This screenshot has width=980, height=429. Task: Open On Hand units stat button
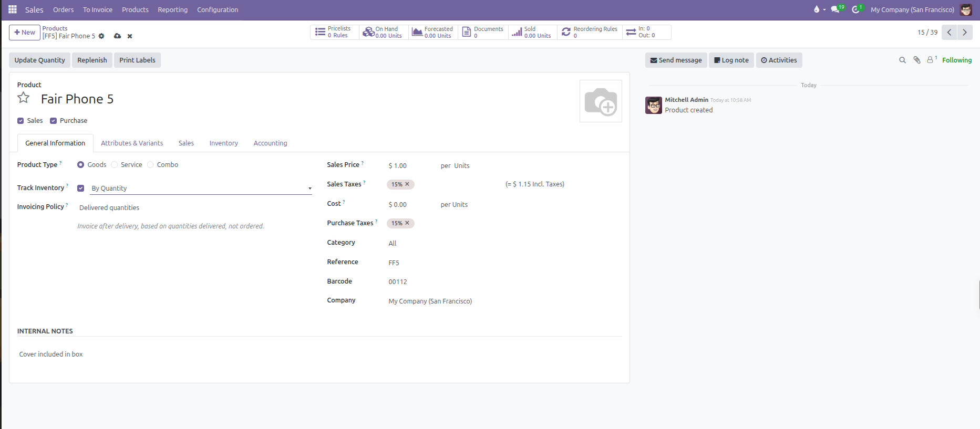click(384, 32)
